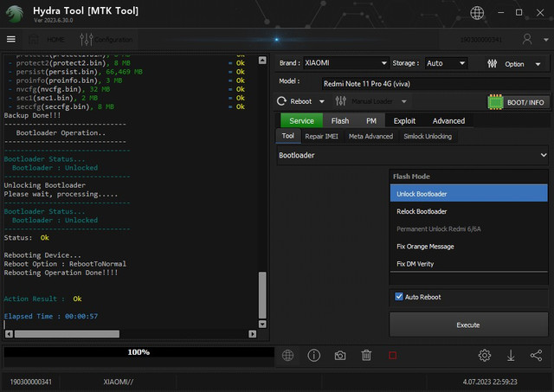Click the log scroll up arrow
Viewport: 554px width, 392px height.
click(262, 61)
